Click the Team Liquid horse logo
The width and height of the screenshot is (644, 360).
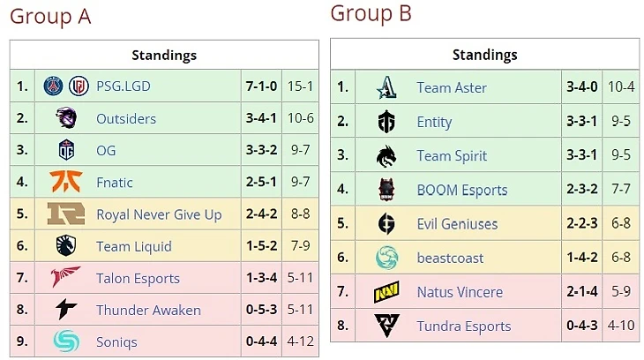click(66, 245)
